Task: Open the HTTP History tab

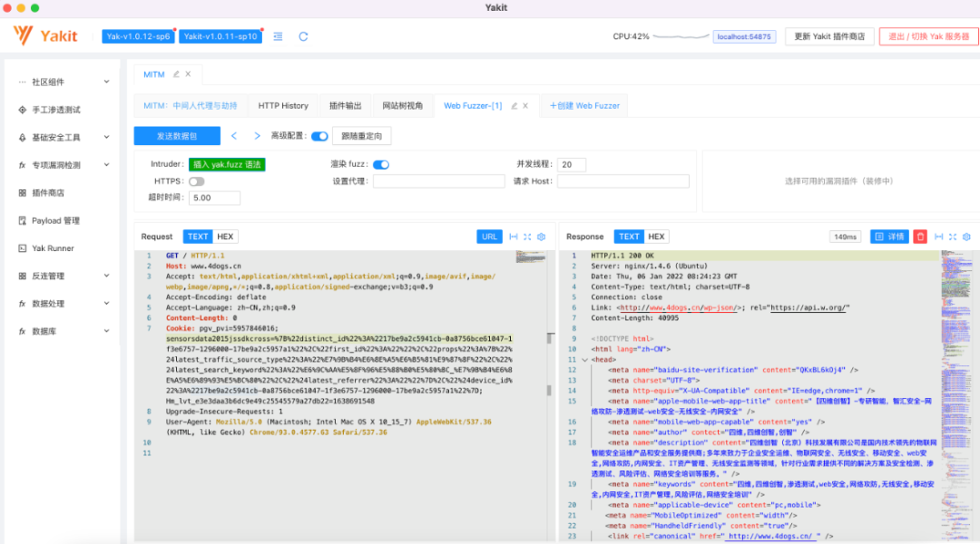Action: coord(283,105)
